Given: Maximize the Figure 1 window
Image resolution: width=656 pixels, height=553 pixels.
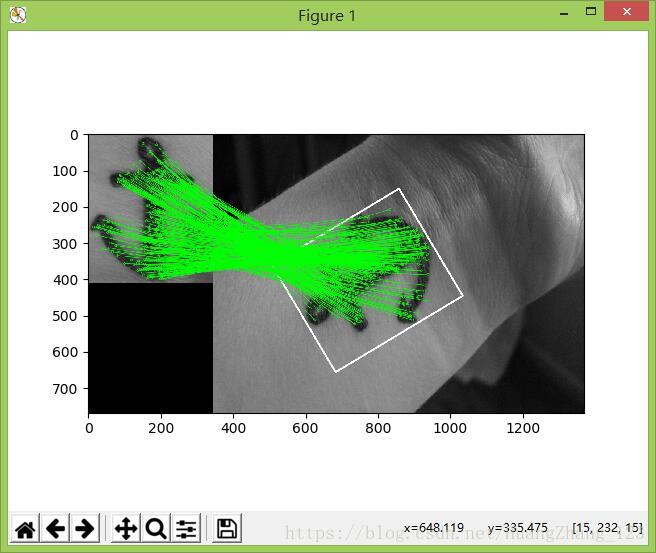Looking at the screenshot, I should 591,12.
